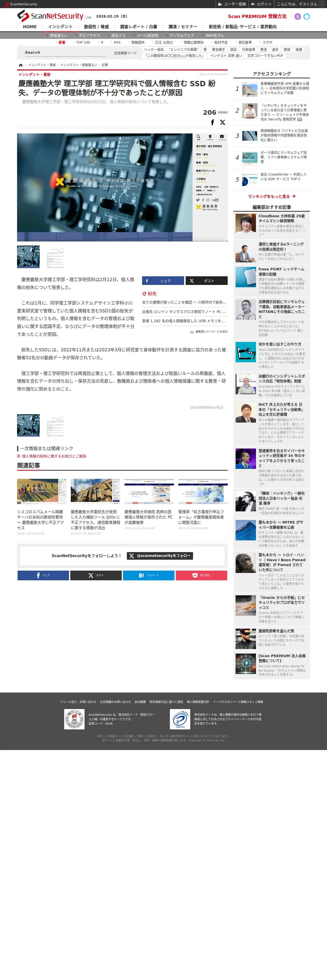Click the black X ポスト button beside article
The width and height of the screenshot is (327, 980).
207,281
